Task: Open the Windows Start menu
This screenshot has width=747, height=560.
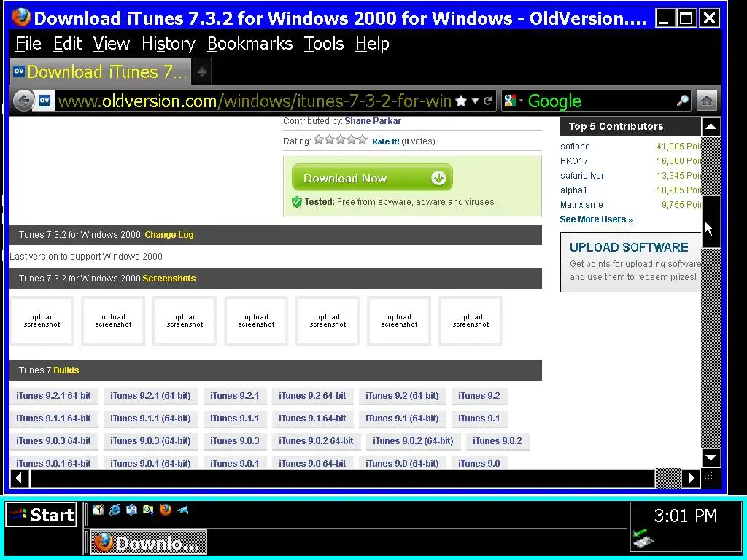Action: click(41, 515)
